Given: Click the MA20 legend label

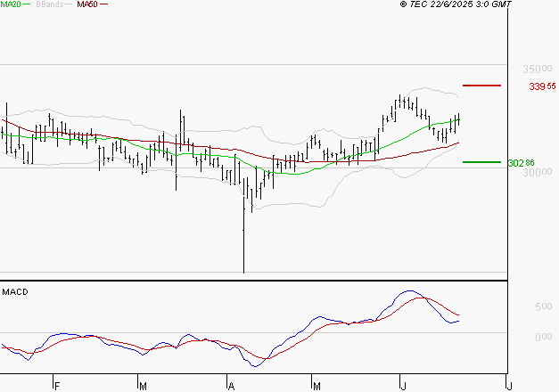Looking at the screenshot, I should [11, 4].
